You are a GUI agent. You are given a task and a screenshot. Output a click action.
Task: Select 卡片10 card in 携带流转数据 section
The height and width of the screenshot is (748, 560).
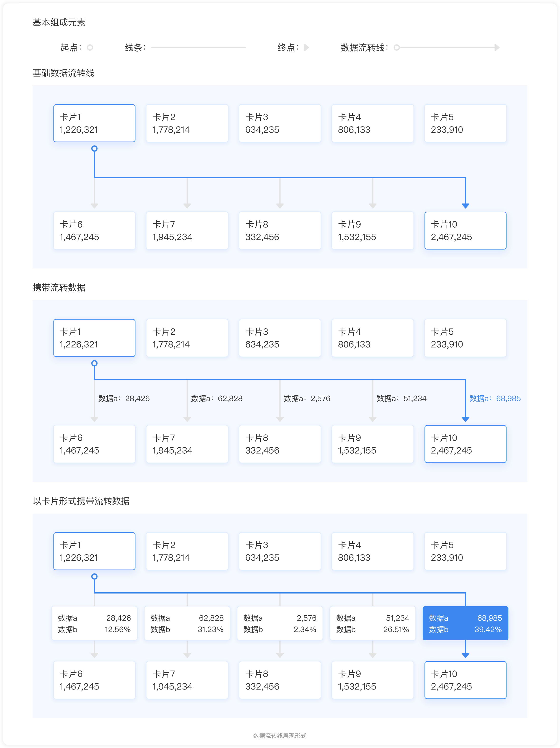point(465,444)
